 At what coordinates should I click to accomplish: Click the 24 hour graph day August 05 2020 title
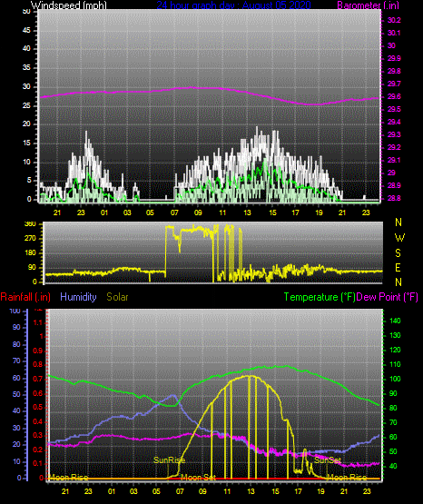[233, 5]
